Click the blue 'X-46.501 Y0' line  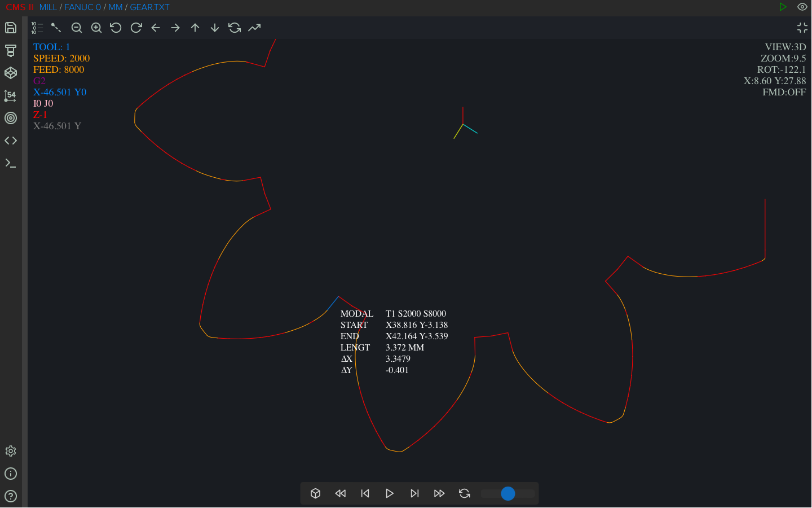coord(60,92)
